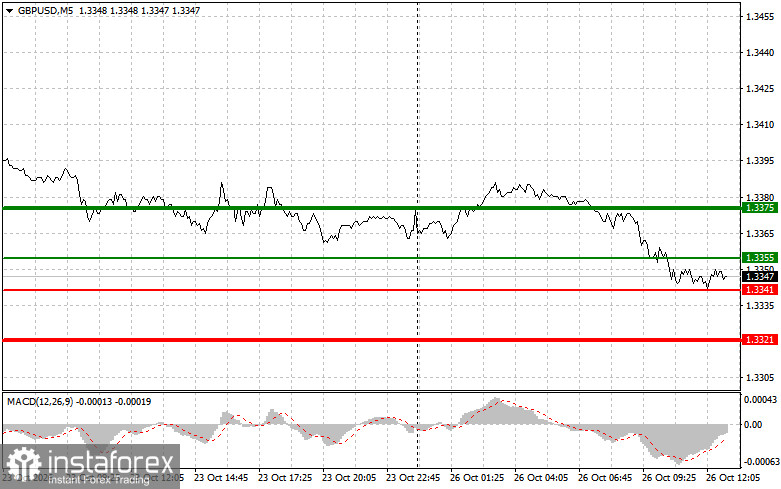Click the 26 Oct 01:25 time label

(x=477, y=478)
